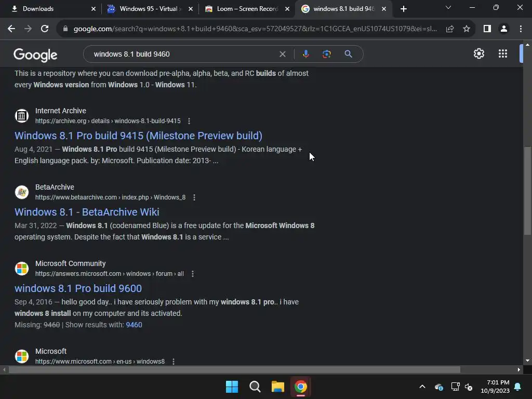The height and width of the screenshot is (399, 532).
Task: Share this page using the share icon
Action: tap(450, 29)
